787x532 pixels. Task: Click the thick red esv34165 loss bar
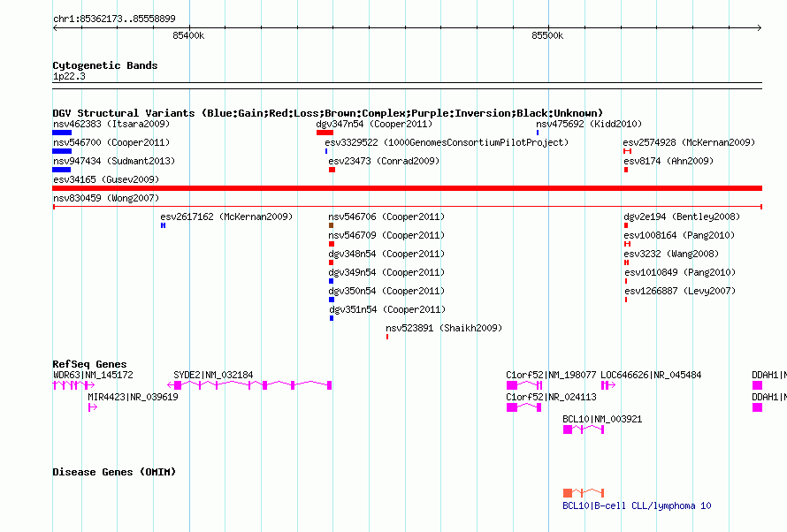tap(407, 188)
